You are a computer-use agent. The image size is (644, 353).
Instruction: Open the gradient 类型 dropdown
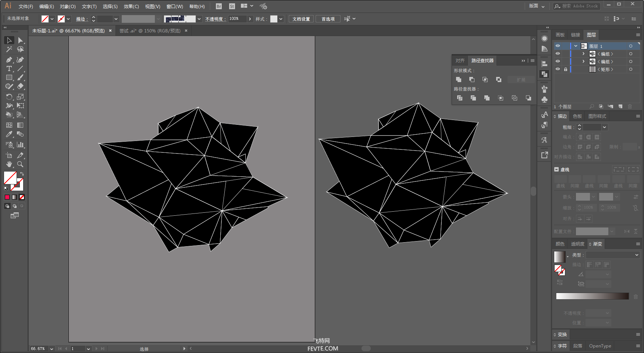pyautogui.click(x=613, y=255)
